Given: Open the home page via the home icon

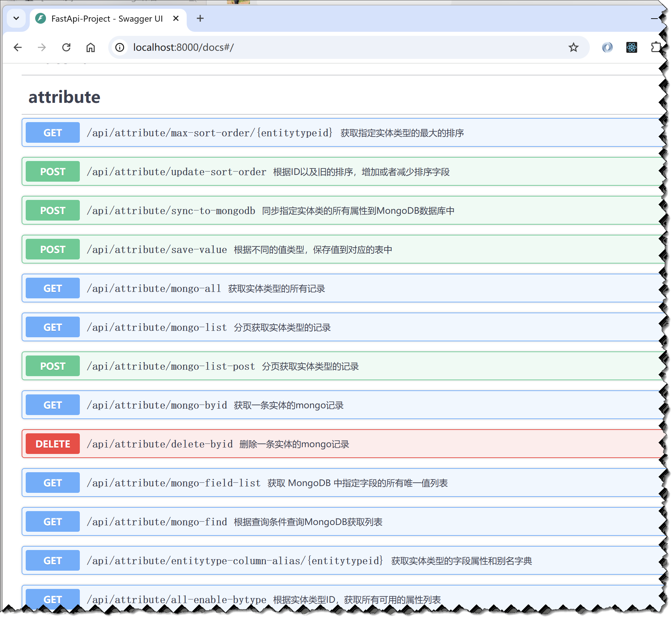Looking at the screenshot, I should pos(90,47).
